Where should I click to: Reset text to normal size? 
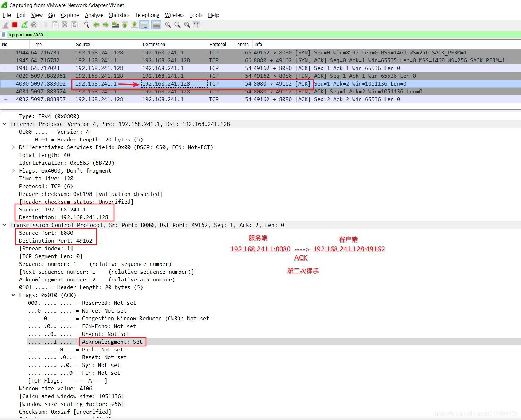coord(187,25)
